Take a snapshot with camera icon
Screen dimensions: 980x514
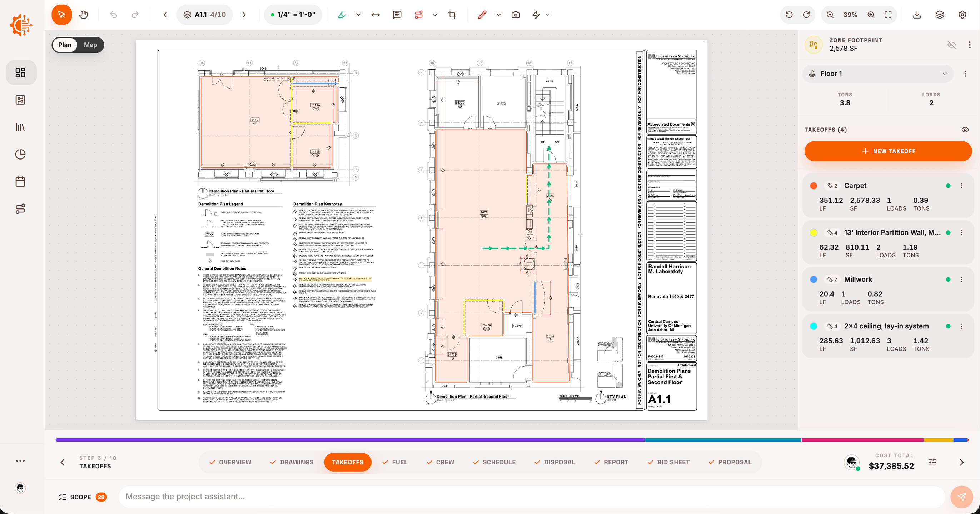516,15
